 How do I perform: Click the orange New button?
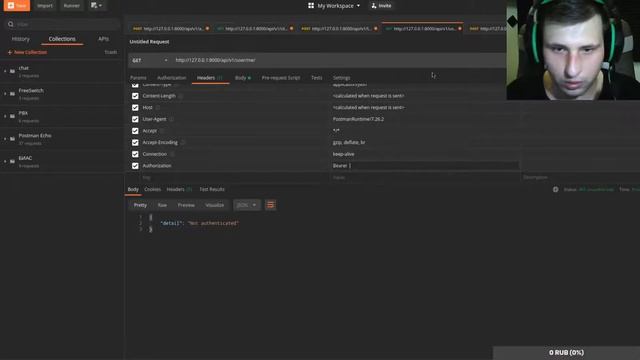coord(17,5)
